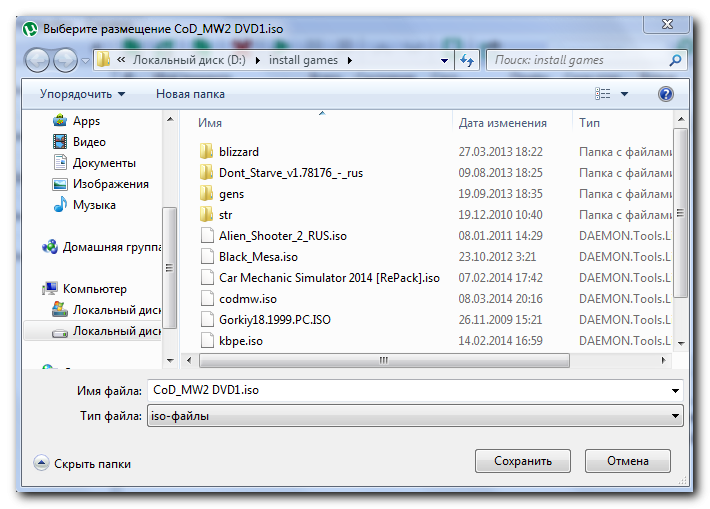Viewport: 710px width, 509px height.
Task: Open the Музыка library
Action: tap(84, 205)
